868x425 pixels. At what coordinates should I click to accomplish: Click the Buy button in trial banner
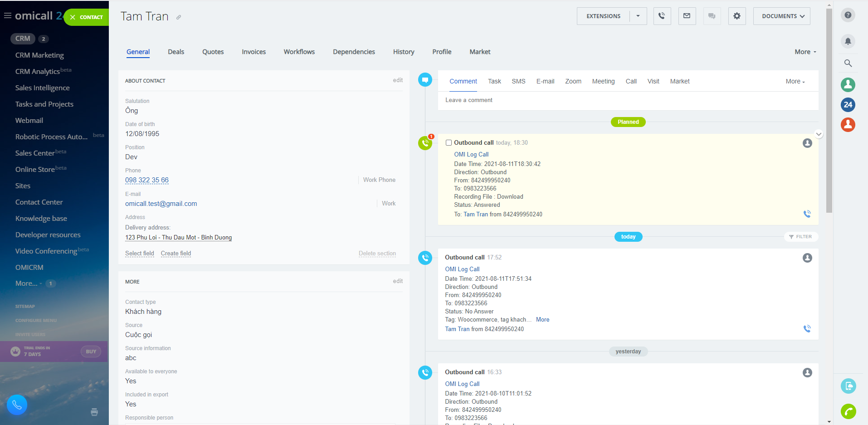coord(91,352)
